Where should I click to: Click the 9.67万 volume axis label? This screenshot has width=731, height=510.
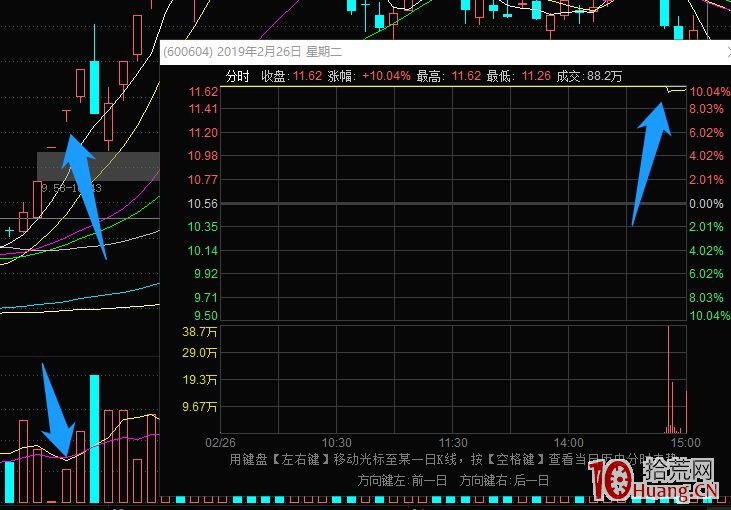tap(200, 407)
